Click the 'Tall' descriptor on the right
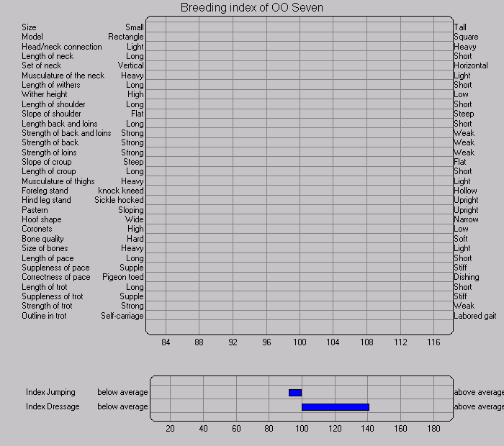 [x=460, y=27]
